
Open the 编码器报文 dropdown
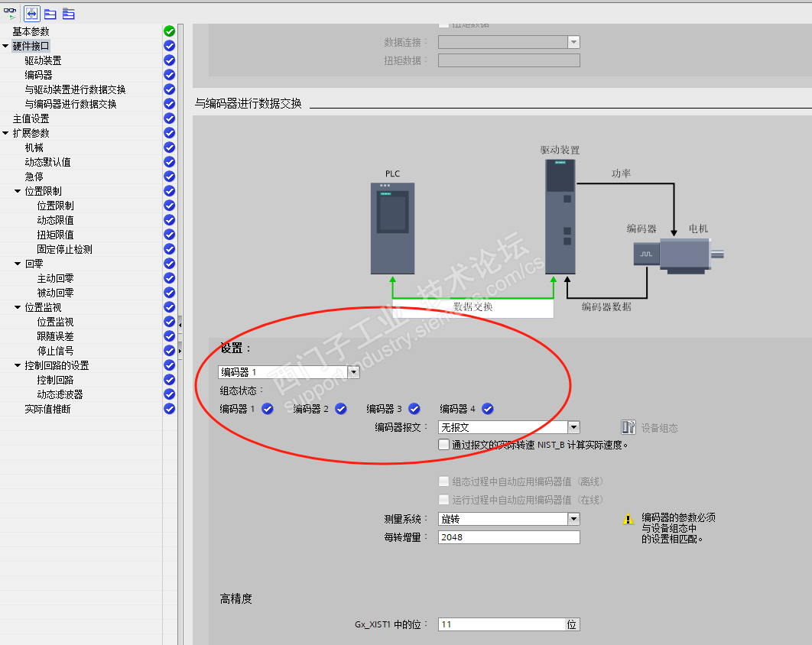point(573,427)
